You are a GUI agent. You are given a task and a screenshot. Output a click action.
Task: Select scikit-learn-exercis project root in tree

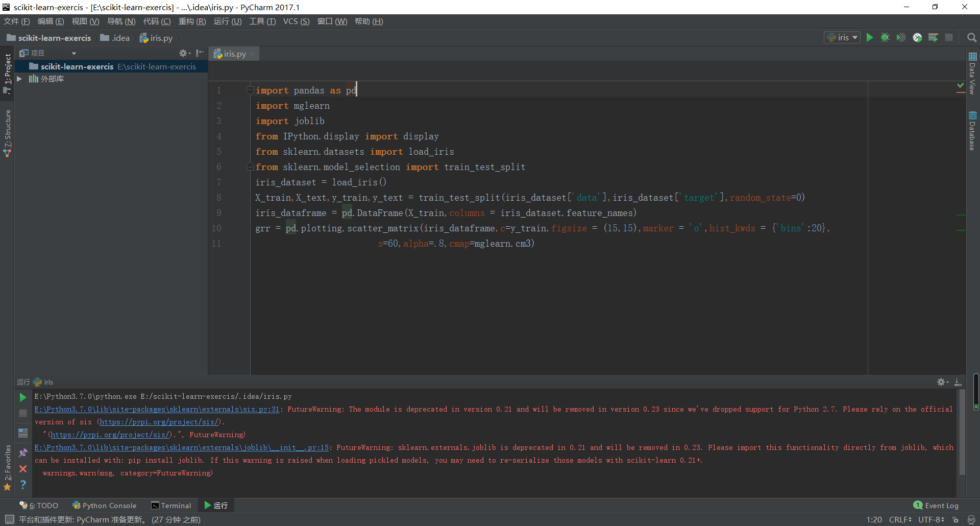111,66
